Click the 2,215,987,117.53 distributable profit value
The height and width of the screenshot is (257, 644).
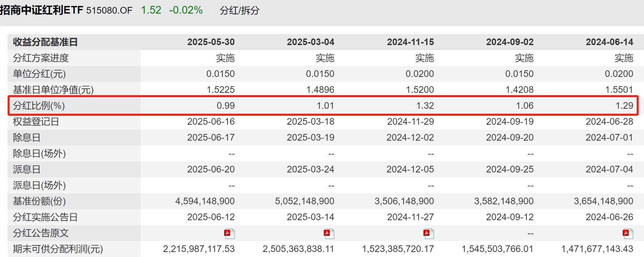click(x=199, y=249)
